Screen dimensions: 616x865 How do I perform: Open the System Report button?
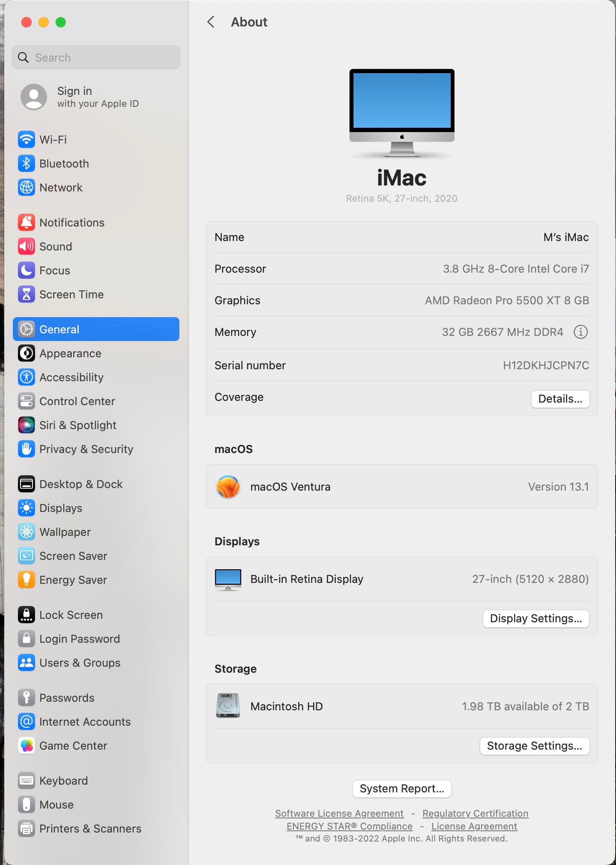[402, 789]
